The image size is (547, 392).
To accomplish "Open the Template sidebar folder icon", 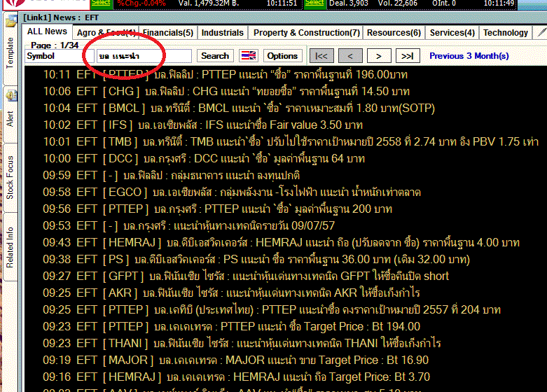I will click(11, 22).
